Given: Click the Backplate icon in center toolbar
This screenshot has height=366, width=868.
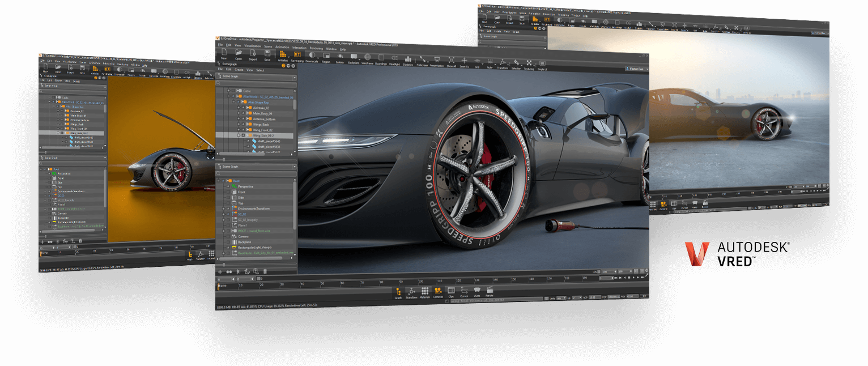Looking at the screenshot, I should (354, 57).
